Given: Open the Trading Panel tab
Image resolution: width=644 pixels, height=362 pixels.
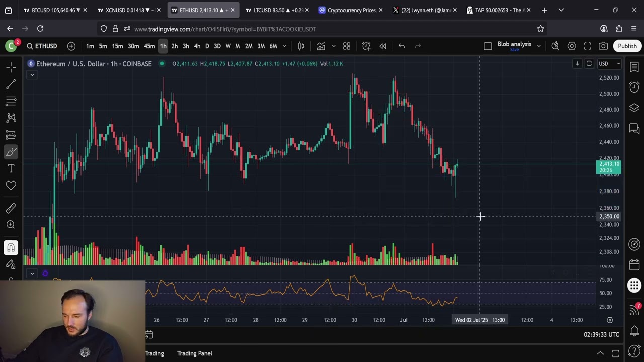Looking at the screenshot, I should (194, 353).
